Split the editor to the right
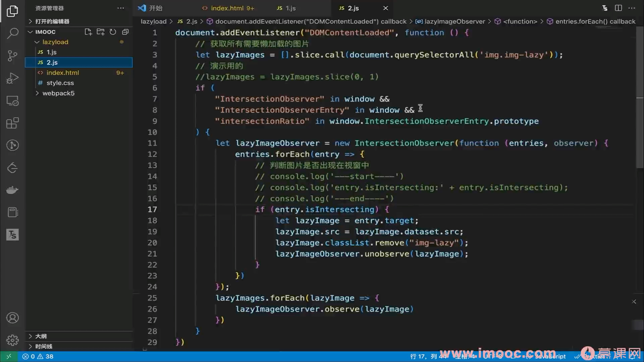This screenshot has height=362, width=644. click(619, 8)
